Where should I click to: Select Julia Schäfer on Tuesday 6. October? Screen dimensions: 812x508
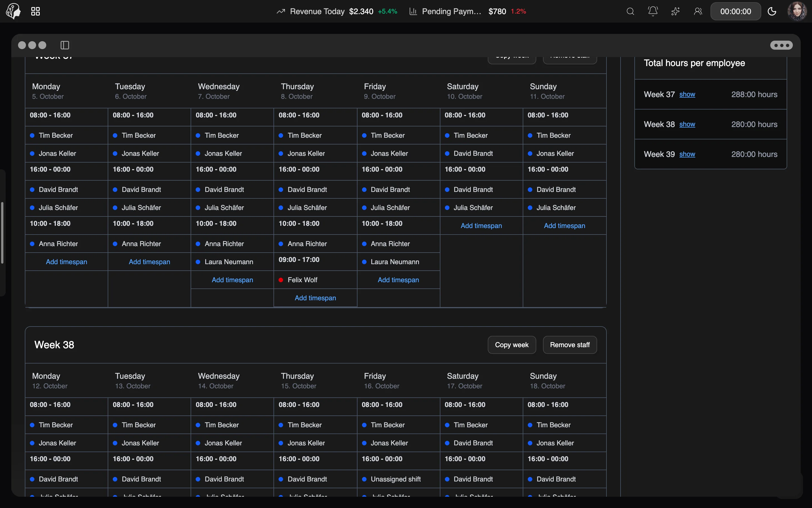point(149,208)
